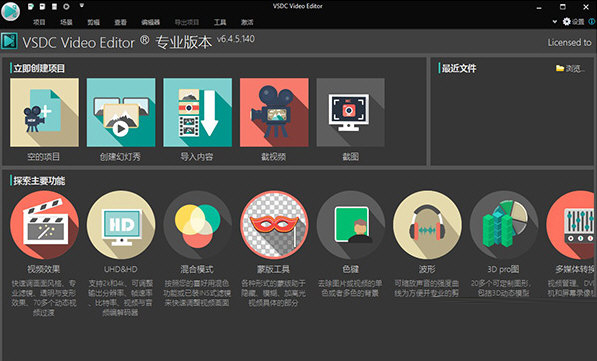Image resolution: width=597 pixels, height=361 pixels.
Task: Open the 场景 menu
Action: 66,22
